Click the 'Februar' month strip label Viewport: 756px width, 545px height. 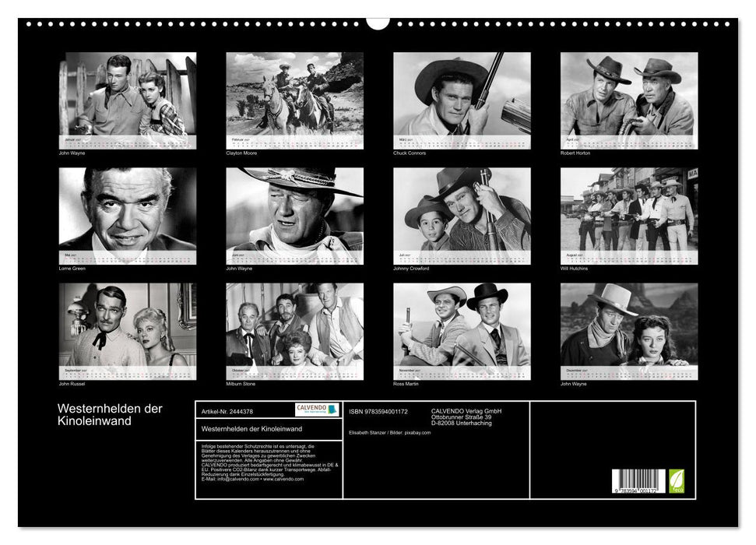click(241, 139)
